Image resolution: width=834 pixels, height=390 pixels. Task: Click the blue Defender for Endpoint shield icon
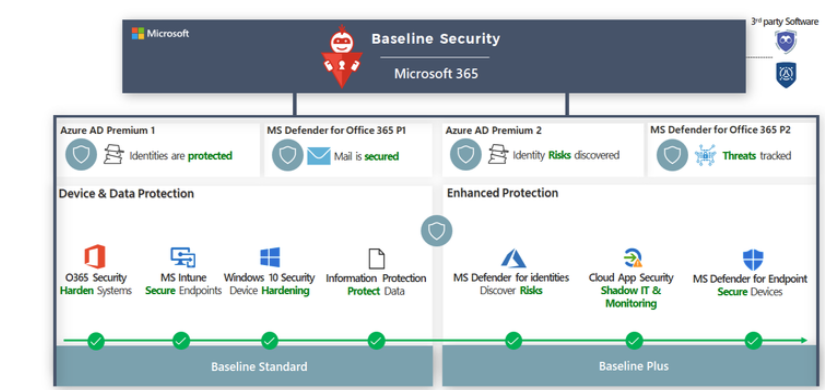point(753,259)
